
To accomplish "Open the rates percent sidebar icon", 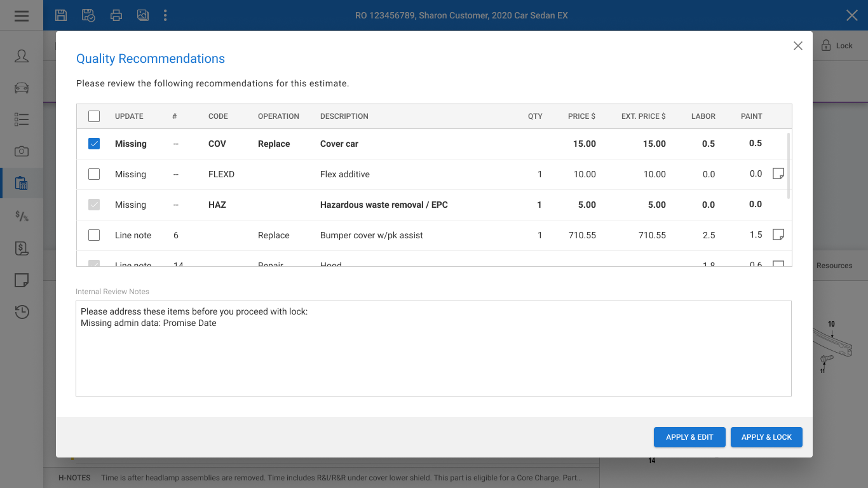I will click(22, 217).
